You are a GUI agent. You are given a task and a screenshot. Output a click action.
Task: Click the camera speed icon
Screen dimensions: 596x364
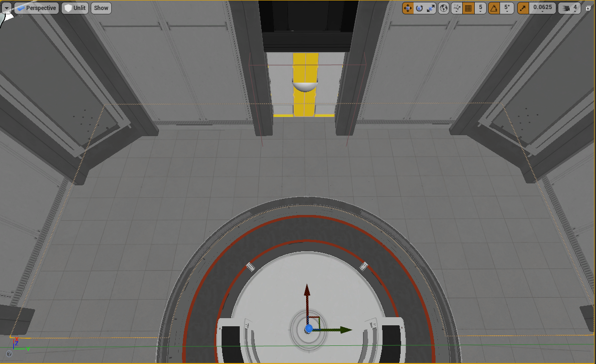[567, 8]
